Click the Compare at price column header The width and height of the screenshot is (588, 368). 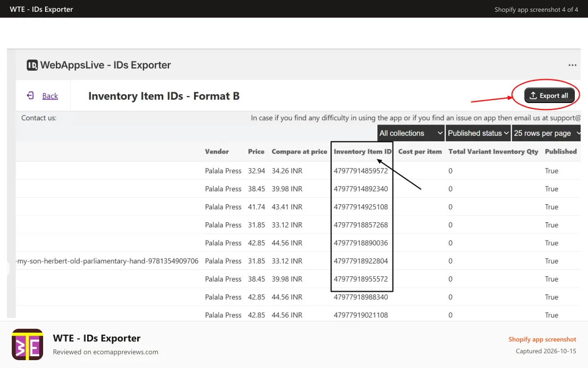point(299,152)
